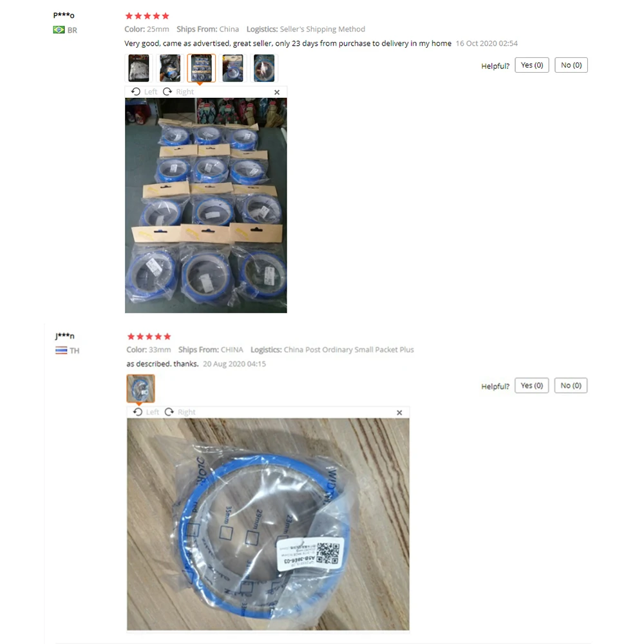Click the large photo of the blue tape roll
This screenshot has height=644, width=644.
[x=268, y=524]
